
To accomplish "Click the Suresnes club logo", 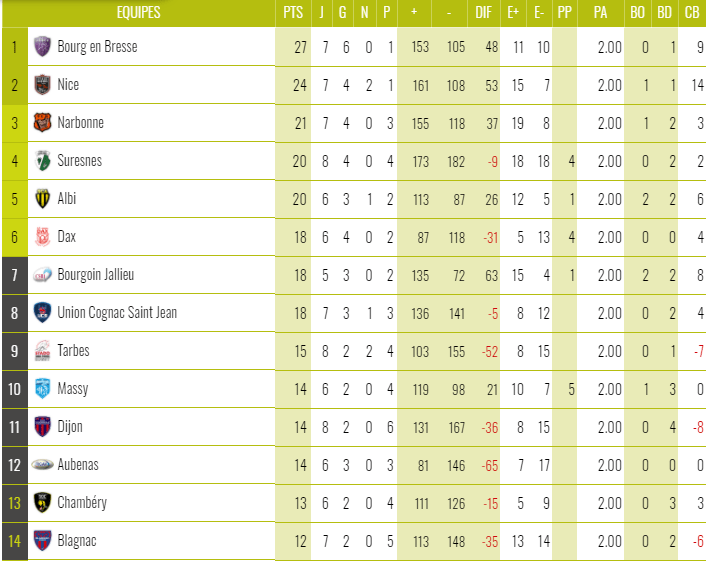I will [42, 161].
